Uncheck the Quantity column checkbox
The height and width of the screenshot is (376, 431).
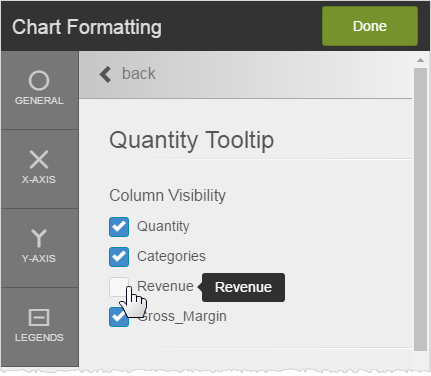pos(119,227)
